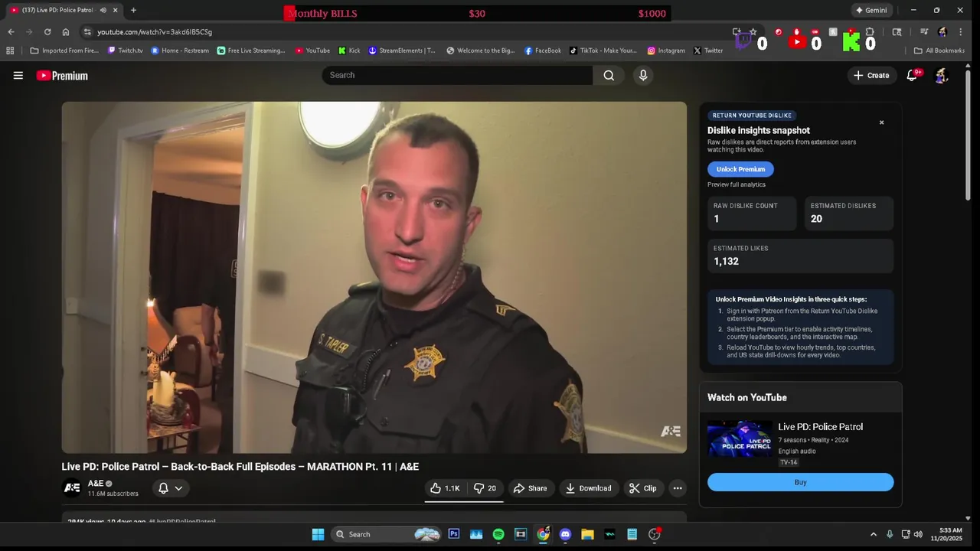Open the Imported From Fire... bookmark folder
980x551 pixels.
[65, 51]
